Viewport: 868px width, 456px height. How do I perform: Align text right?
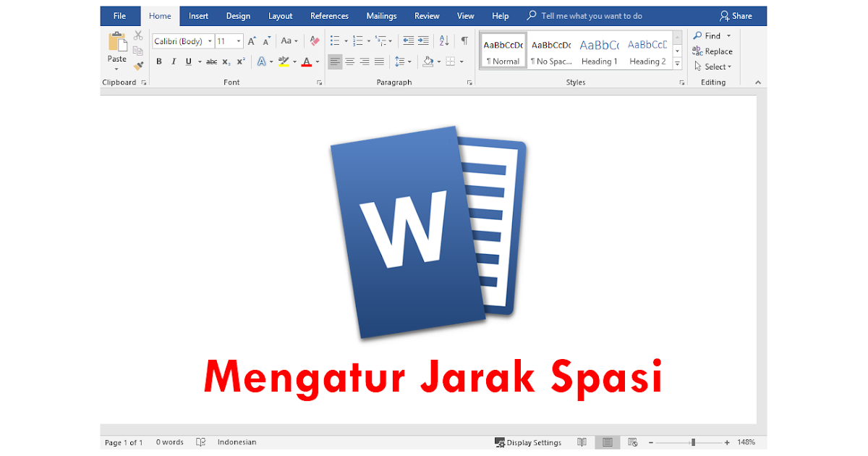365,62
